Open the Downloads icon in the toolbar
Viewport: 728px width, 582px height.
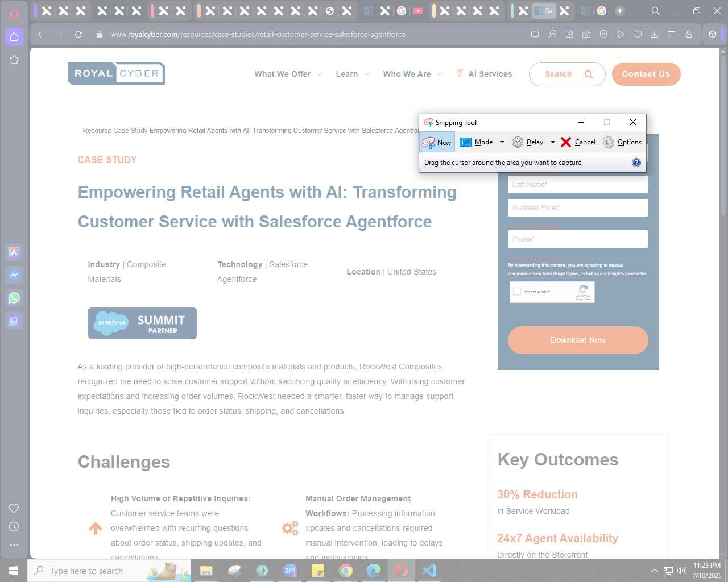click(x=655, y=34)
